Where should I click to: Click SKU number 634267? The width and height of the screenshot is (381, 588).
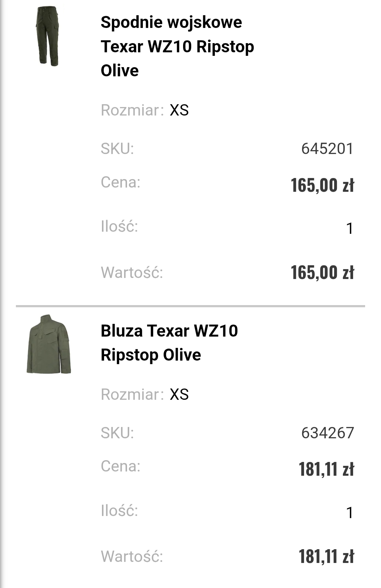tap(327, 433)
